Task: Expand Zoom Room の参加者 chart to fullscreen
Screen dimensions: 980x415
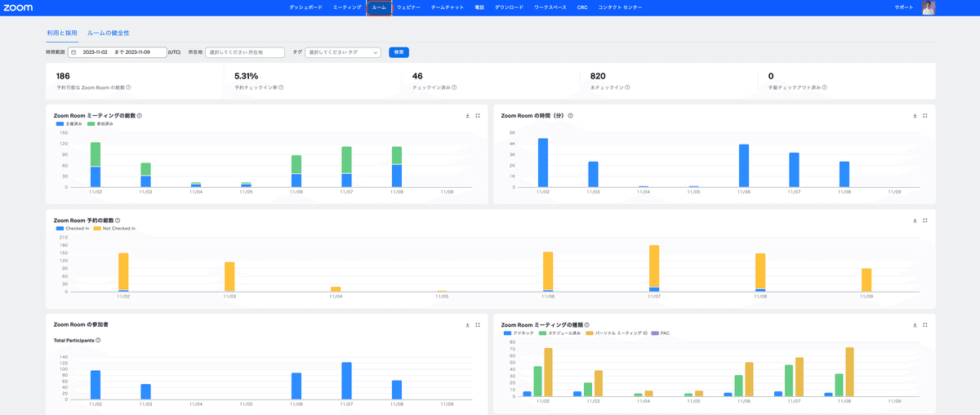Action: (x=478, y=325)
